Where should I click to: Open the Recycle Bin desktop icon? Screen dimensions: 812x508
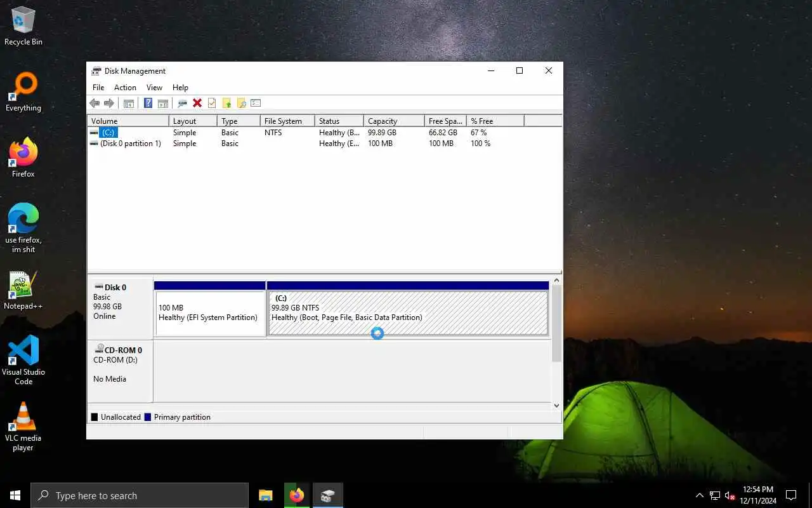click(x=23, y=27)
